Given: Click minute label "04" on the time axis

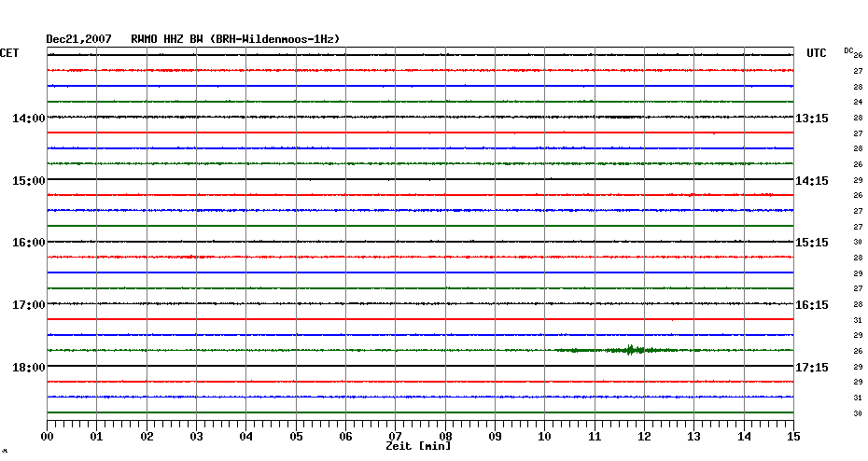Looking at the screenshot, I should coord(246,437).
